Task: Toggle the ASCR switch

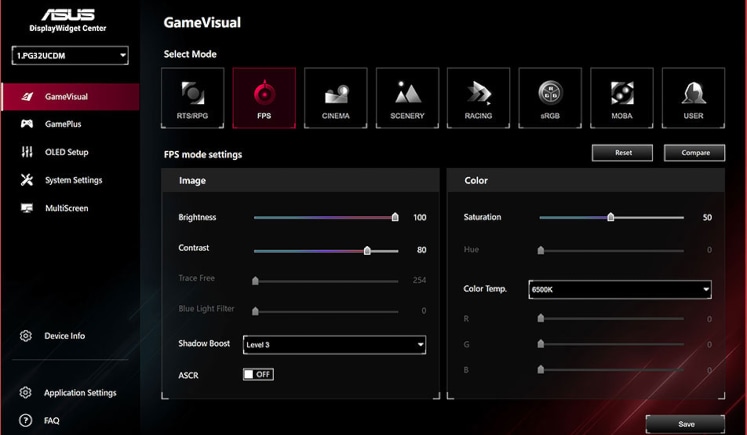Action: (x=258, y=374)
